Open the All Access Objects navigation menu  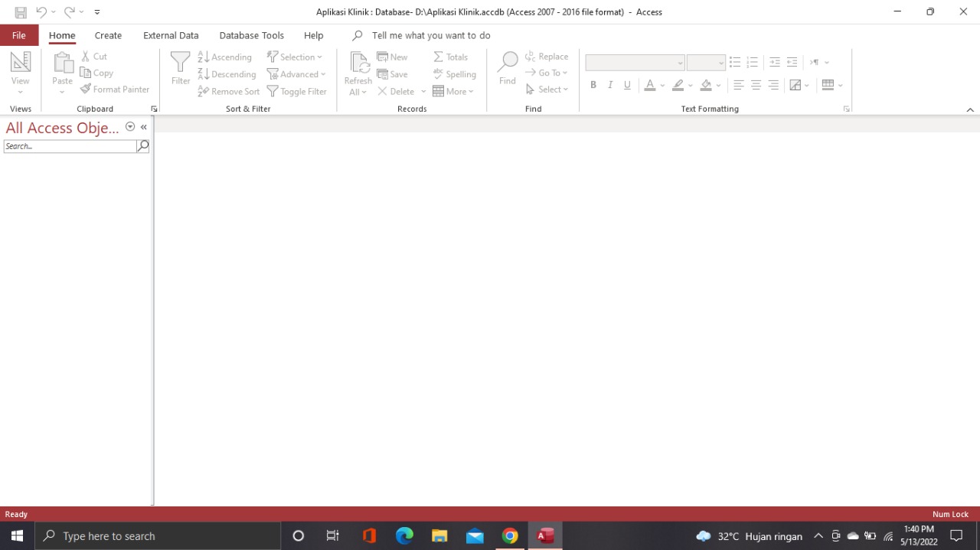[x=130, y=127]
